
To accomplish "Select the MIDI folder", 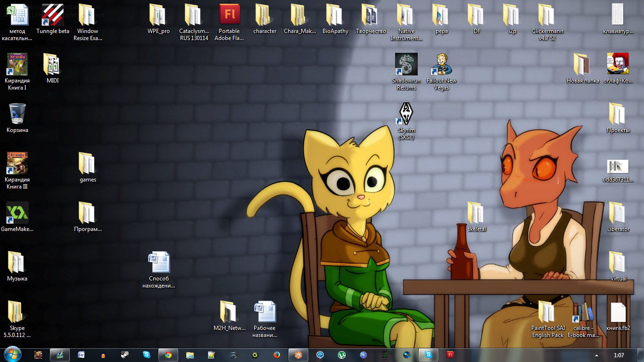I will (53, 68).
